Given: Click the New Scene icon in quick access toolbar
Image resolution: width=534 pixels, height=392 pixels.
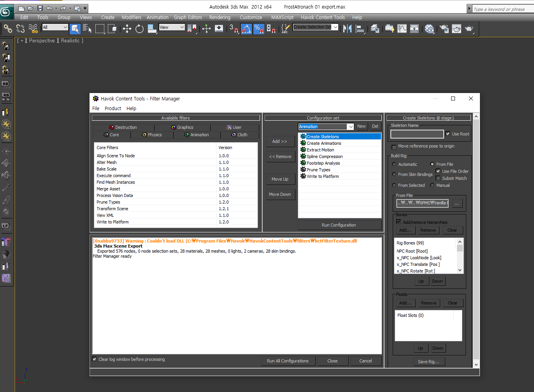Looking at the screenshot, I should (21, 8).
